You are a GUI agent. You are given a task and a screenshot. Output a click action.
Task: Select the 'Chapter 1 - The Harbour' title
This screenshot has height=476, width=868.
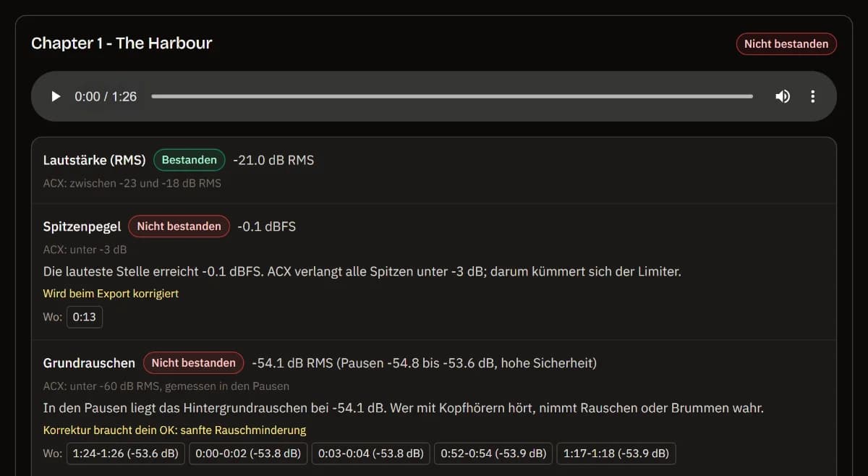[x=122, y=43]
